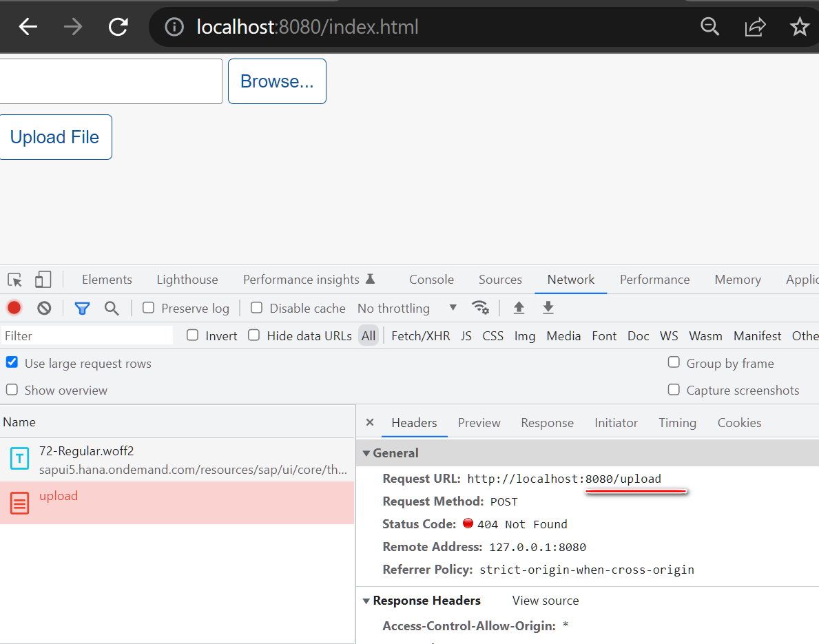Collapse the Response Headers section

[367, 601]
